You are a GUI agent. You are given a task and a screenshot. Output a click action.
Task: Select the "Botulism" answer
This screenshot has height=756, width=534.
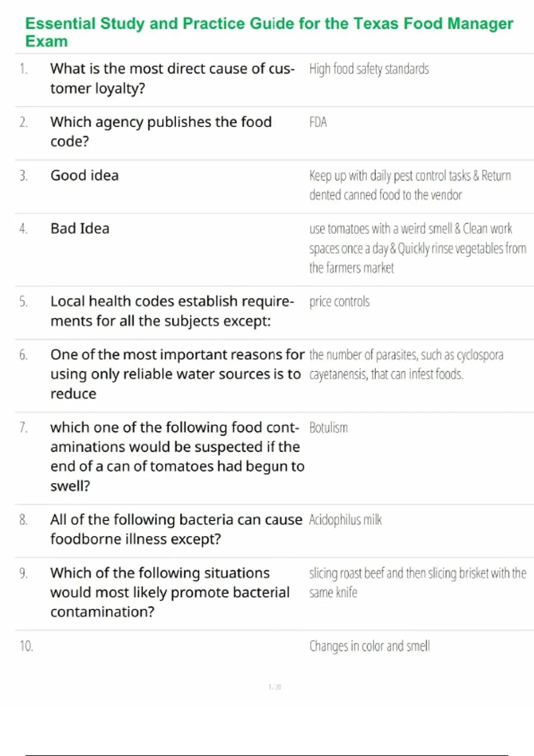[328, 428]
